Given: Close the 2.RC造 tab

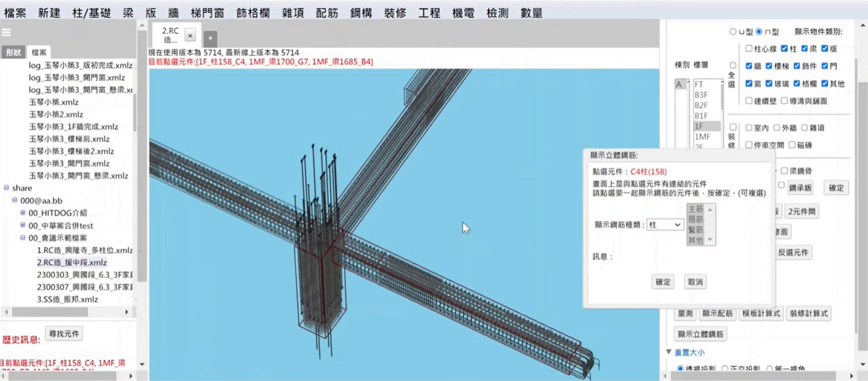Looking at the screenshot, I should click(x=190, y=36).
